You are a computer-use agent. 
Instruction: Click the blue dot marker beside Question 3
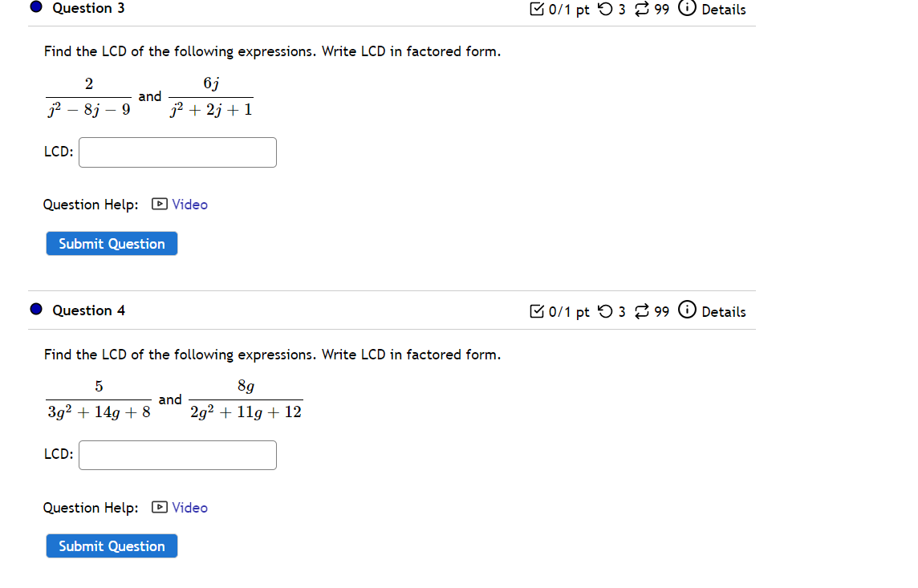click(x=35, y=7)
